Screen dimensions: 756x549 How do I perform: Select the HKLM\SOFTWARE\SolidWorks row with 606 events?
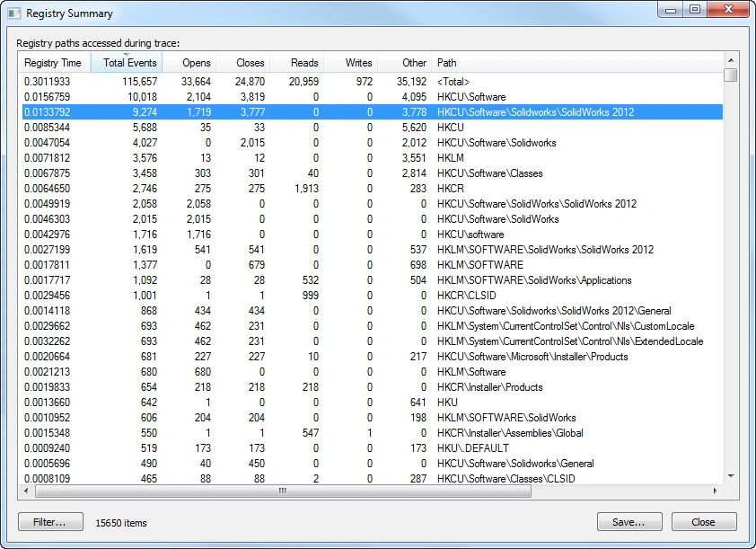tap(373, 418)
